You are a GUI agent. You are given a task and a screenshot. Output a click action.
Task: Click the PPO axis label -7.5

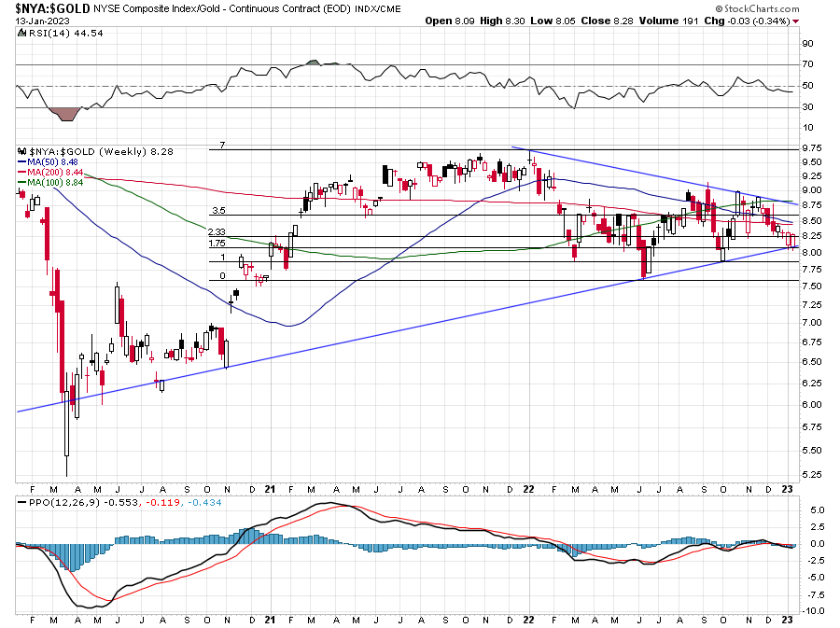[816, 594]
